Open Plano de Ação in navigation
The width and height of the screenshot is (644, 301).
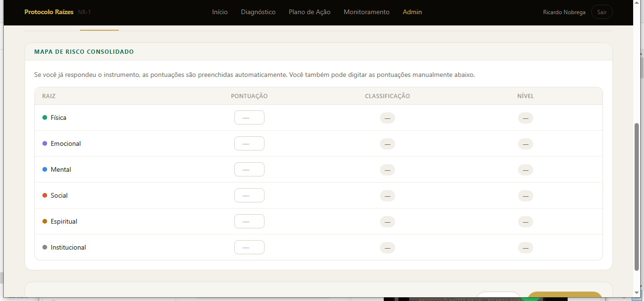[309, 12]
